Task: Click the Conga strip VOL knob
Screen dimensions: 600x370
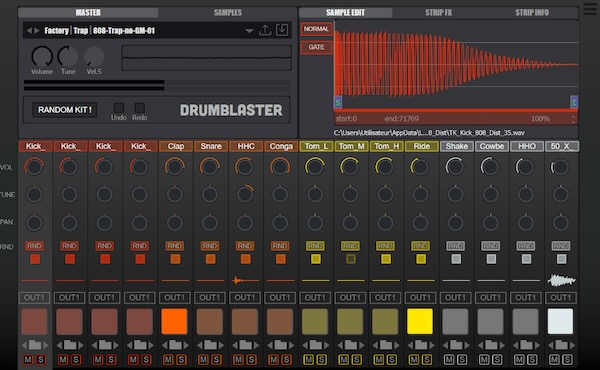Action: pos(280,167)
